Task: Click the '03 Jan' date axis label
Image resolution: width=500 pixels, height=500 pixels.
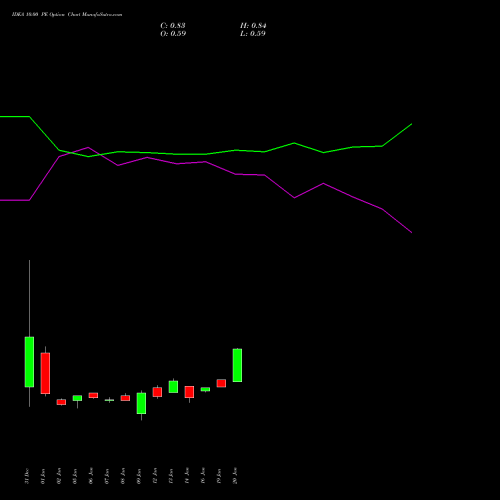Action: [x=75, y=476]
